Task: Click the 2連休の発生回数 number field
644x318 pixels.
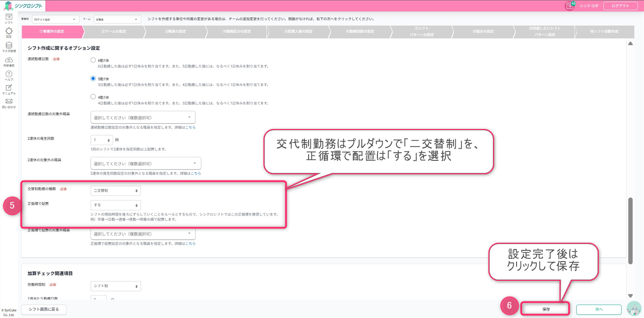Action: tap(101, 140)
